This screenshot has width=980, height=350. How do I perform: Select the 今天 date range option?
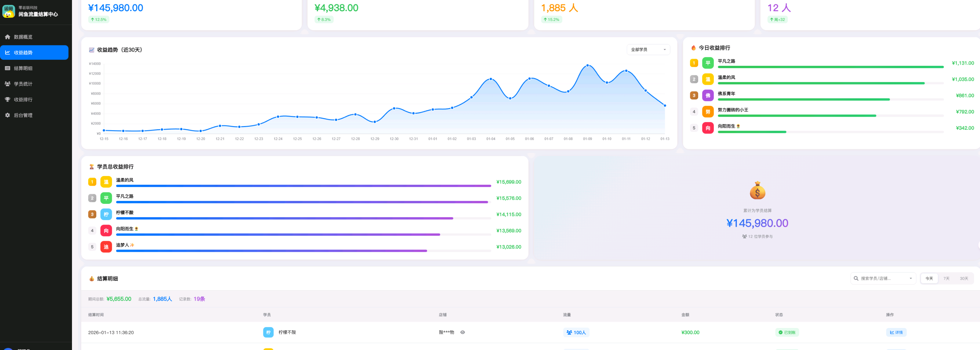[x=929, y=279]
